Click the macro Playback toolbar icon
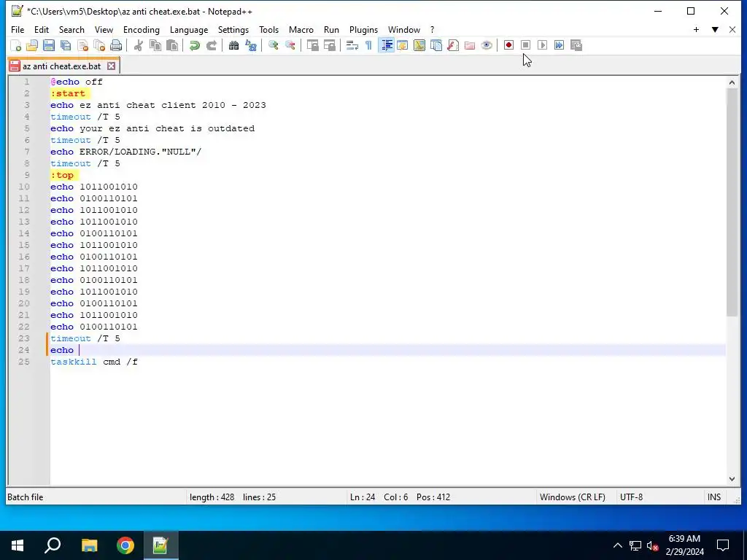This screenshot has width=747, height=560. point(542,45)
